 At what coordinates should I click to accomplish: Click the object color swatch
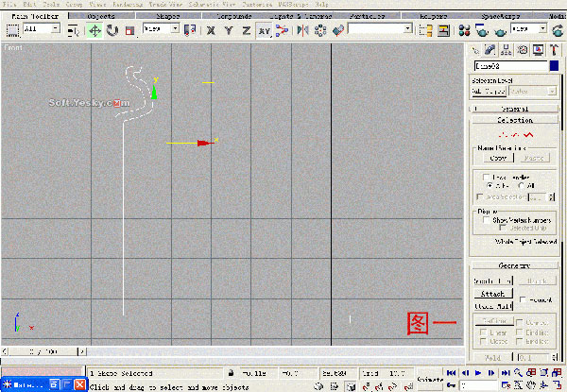pos(554,66)
